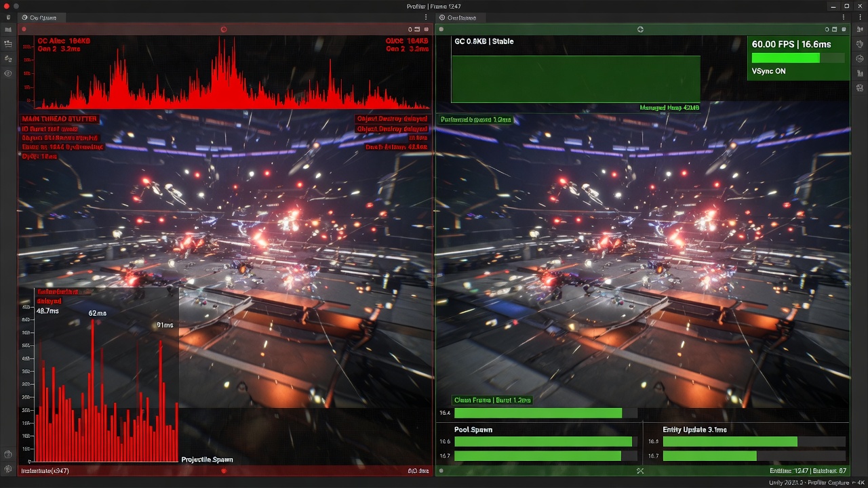The height and width of the screenshot is (488, 868).
Task: Click the red icon centered in left bottom bar
Action: click(224, 470)
